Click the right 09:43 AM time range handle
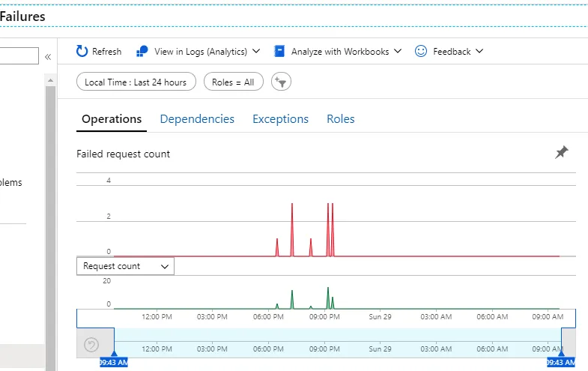Image resolution: width=588 pixels, height=371 pixels. tap(561, 360)
